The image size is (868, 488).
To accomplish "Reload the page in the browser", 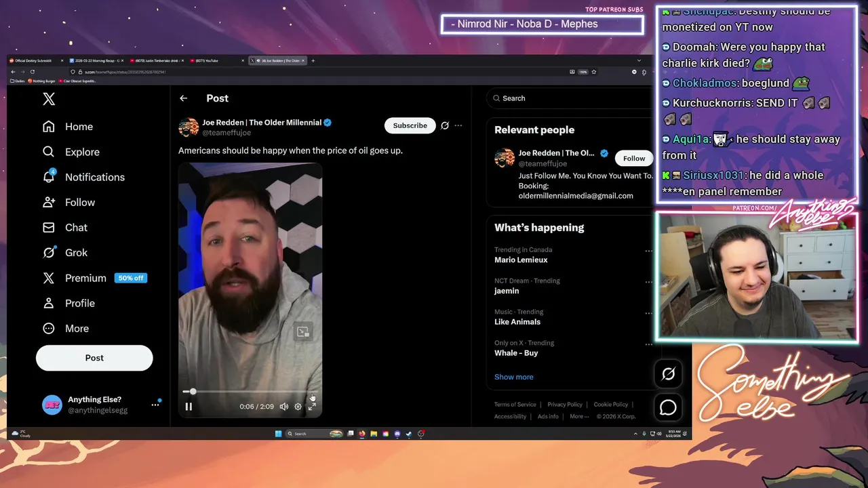I will click(33, 72).
